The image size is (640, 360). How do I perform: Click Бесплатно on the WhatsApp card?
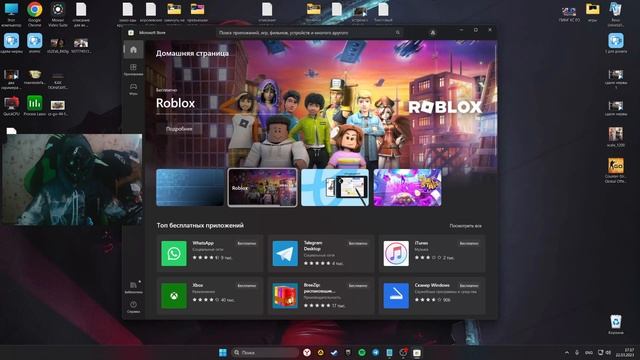247,244
